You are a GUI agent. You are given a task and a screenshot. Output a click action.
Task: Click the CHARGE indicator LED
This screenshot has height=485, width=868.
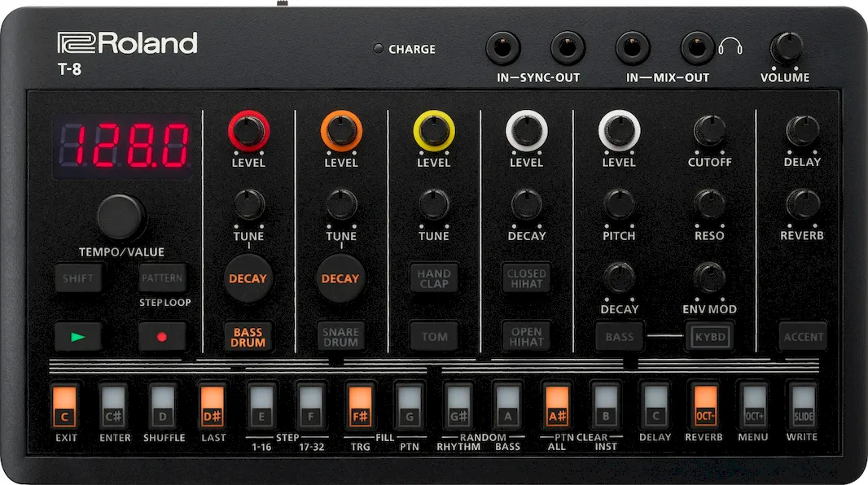click(378, 49)
